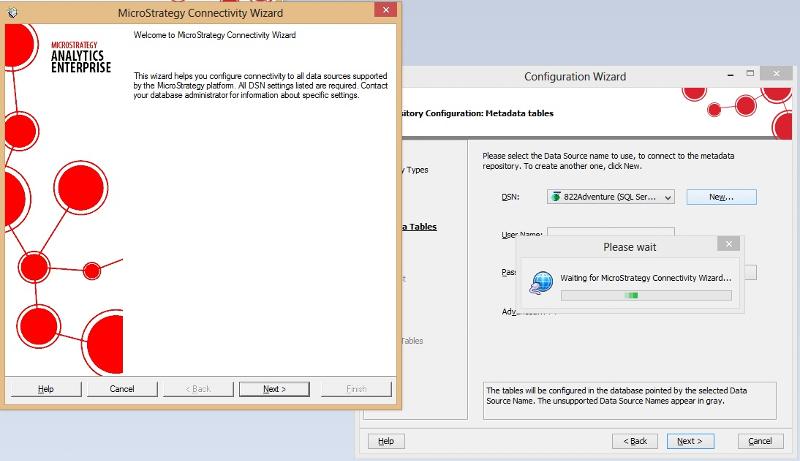Click the disabled Back button in Connectivity Wizard
This screenshot has width=800, height=461.
tap(198, 389)
